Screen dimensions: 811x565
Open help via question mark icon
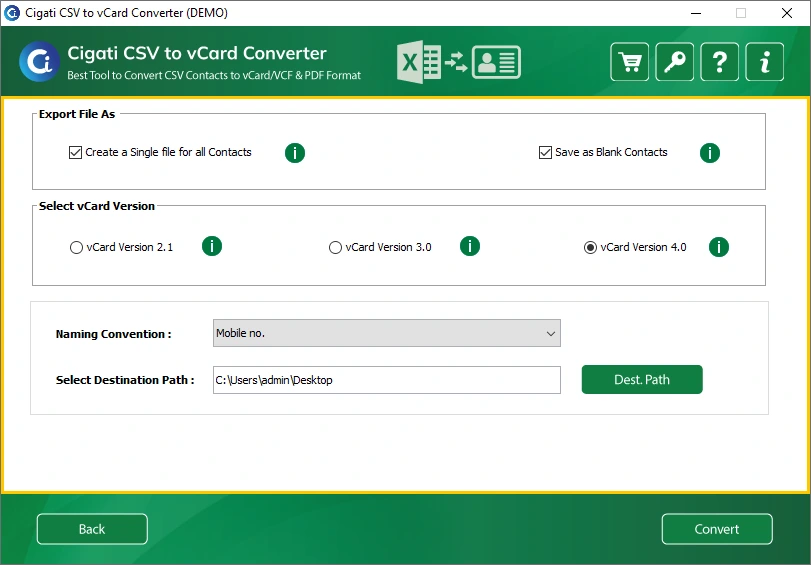(719, 62)
